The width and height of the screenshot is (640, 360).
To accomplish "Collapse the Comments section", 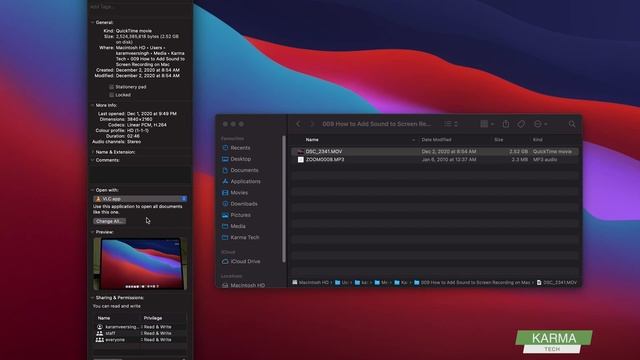I will pos(92,160).
